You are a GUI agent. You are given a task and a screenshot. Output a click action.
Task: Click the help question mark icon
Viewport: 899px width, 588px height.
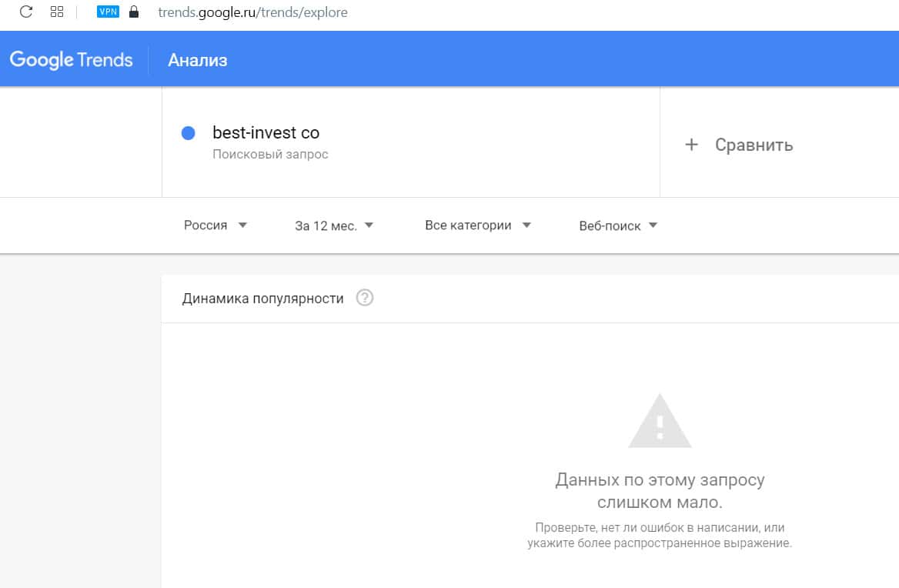(365, 298)
